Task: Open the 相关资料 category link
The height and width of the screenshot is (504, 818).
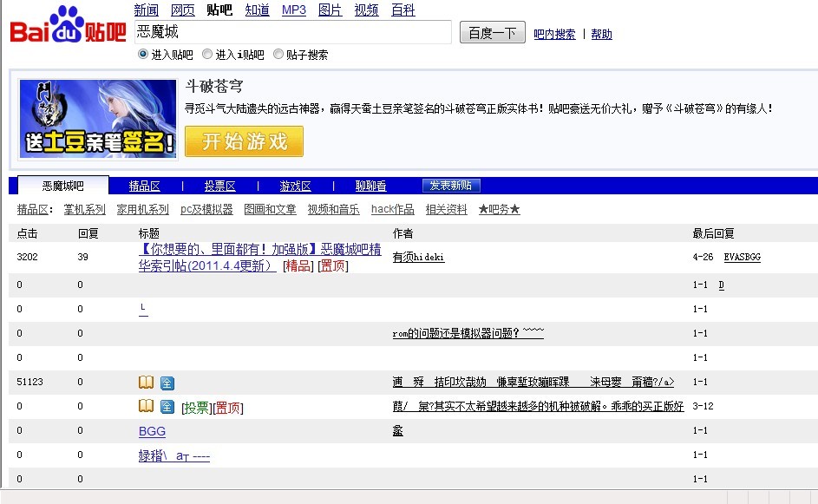Action: [447, 209]
